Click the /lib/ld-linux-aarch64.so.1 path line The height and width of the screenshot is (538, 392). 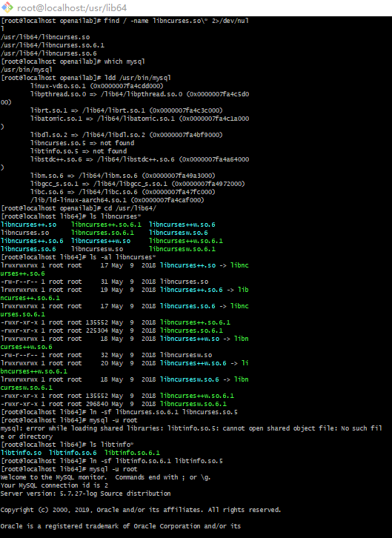117,200
